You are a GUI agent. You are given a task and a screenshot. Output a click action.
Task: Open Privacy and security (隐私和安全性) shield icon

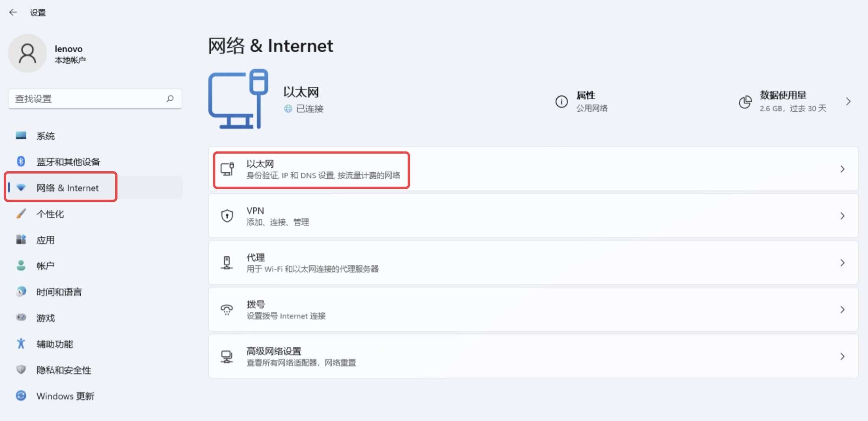pyautogui.click(x=20, y=370)
